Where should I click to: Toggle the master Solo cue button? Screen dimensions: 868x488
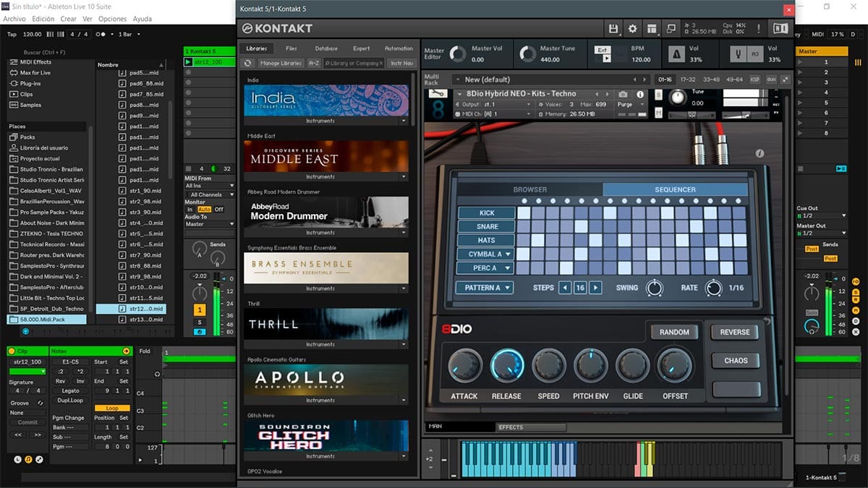(812, 313)
